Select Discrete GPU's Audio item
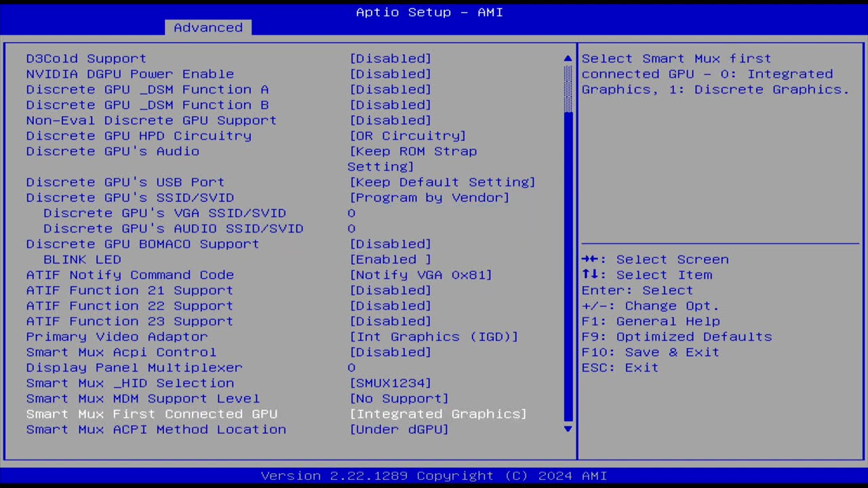 tap(113, 151)
